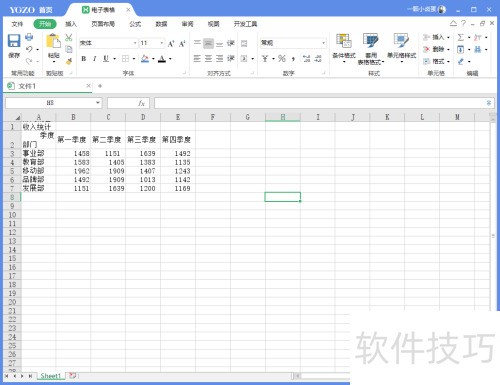500x385 pixels.
Task: Increase font size with the larger A icon
Action: pyautogui.click(x=171, y=44)
